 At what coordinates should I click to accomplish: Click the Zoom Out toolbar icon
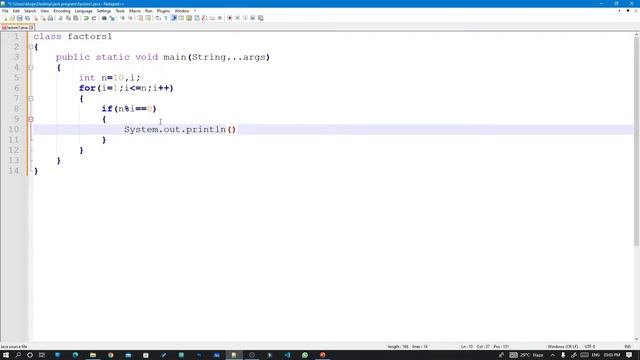coord(131,18)
